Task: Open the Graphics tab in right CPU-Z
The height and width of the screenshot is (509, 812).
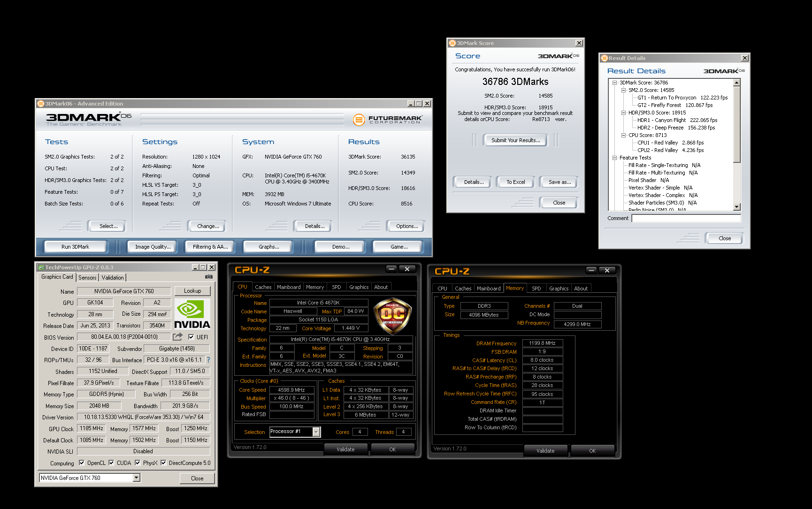Action: [559, 289]
